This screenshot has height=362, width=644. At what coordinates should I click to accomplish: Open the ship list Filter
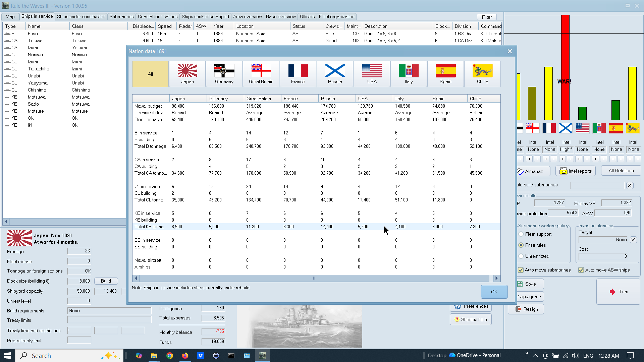(487, 17)
